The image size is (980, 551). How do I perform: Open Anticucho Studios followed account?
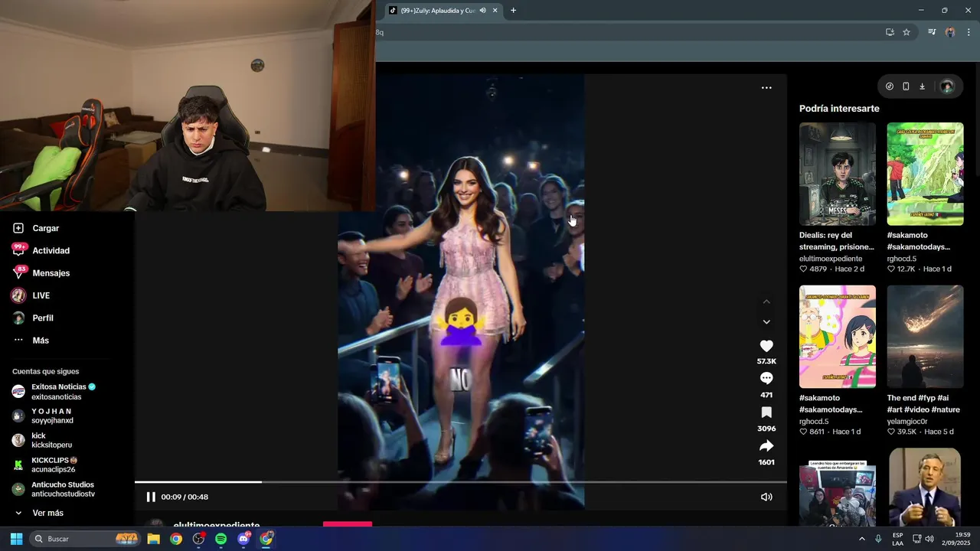54,489
